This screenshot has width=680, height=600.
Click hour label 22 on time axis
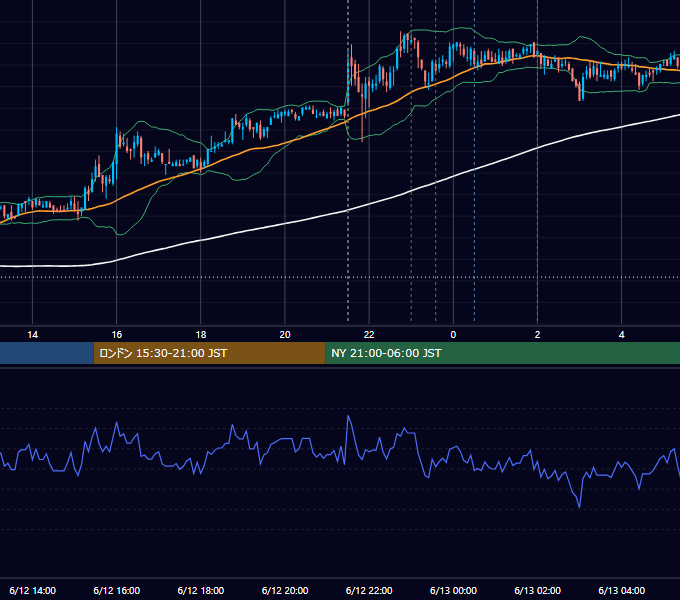point(369,335)
